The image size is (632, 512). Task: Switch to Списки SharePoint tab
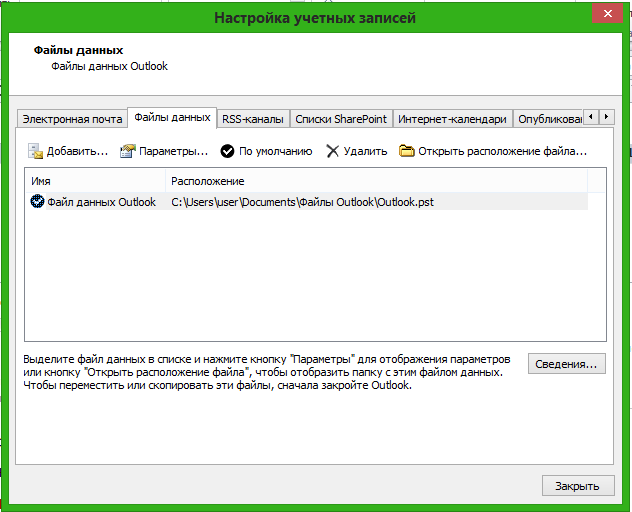(x=341, y=119)
